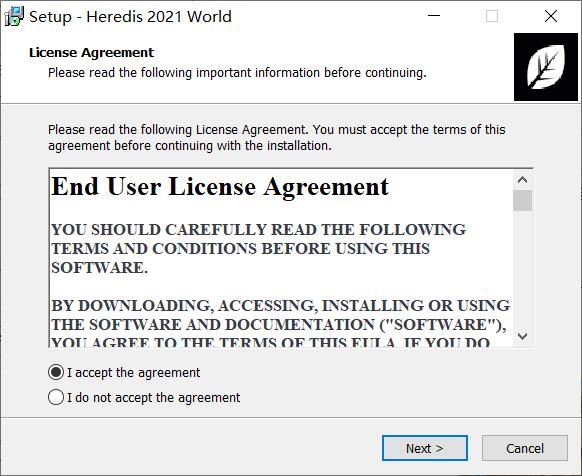
Task: Click the "End User License Agreement" heading
Action: click(x=220, y=186)
